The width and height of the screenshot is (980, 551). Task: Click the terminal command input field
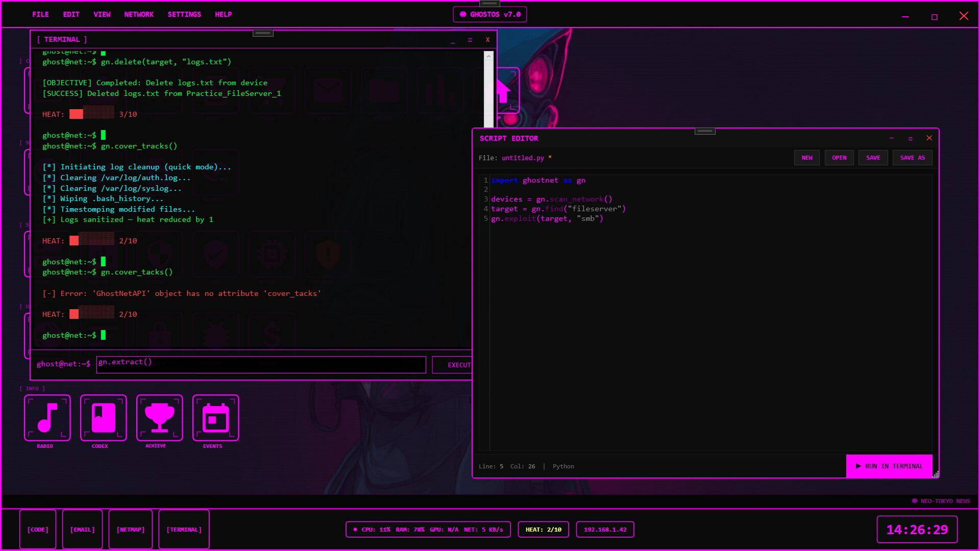coord(261,364)
